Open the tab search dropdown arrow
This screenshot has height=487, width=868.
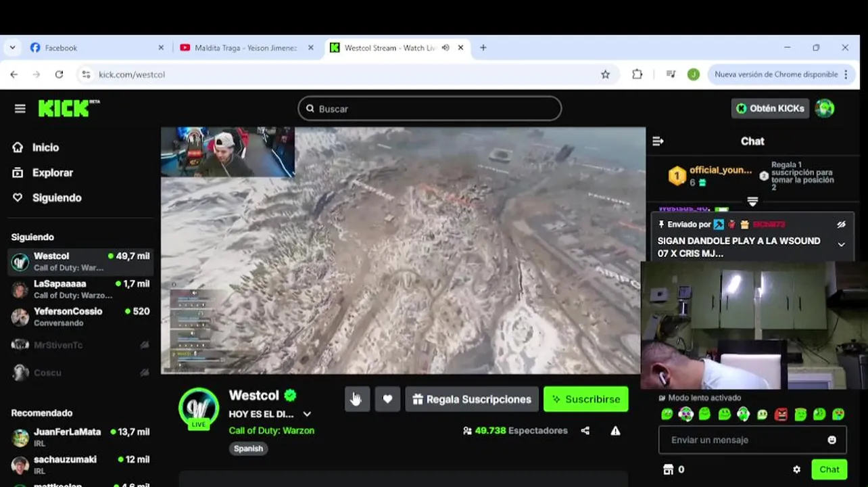coord(12,48)
